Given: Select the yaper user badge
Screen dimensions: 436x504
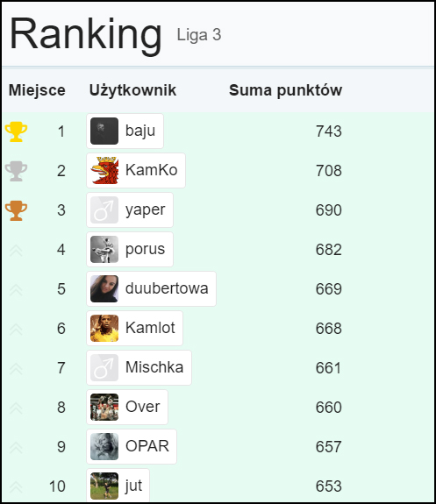Looking at the screenshot, I should click(130, 209).
